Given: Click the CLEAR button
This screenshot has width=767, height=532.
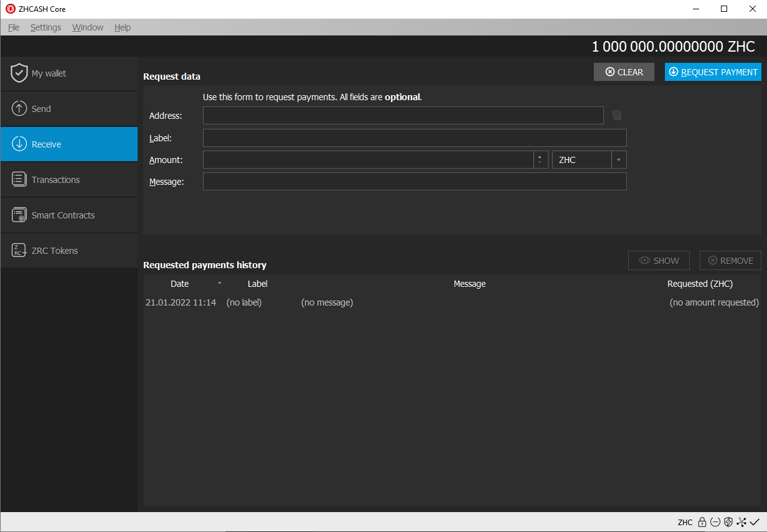Looking at the screenshot, I should pos(624,72).
